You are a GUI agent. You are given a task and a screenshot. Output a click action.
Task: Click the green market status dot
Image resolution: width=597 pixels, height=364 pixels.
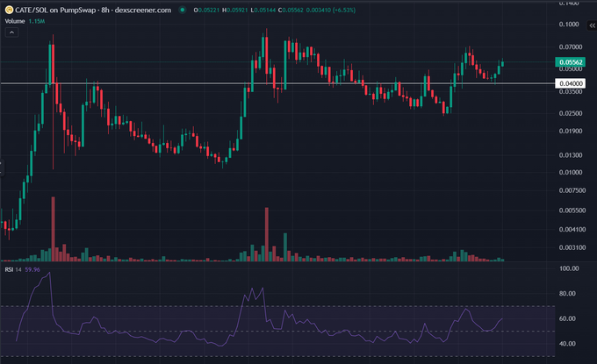point(183,11)
